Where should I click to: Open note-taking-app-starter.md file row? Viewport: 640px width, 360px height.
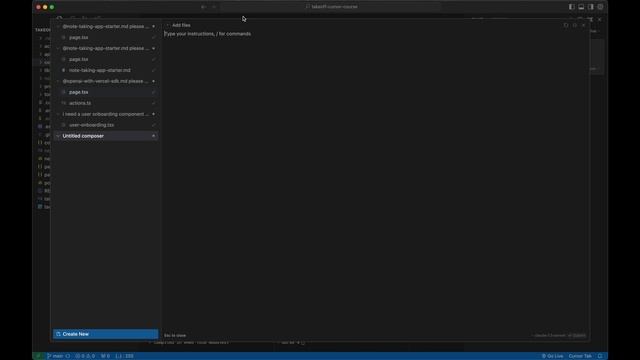tap(100, 70)
